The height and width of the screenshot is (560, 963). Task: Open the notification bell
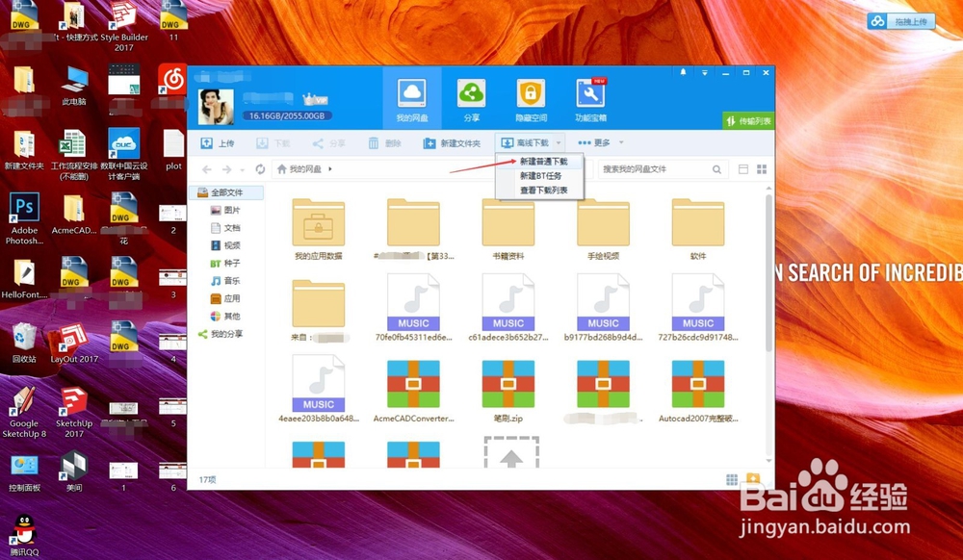tap(683, 72)
